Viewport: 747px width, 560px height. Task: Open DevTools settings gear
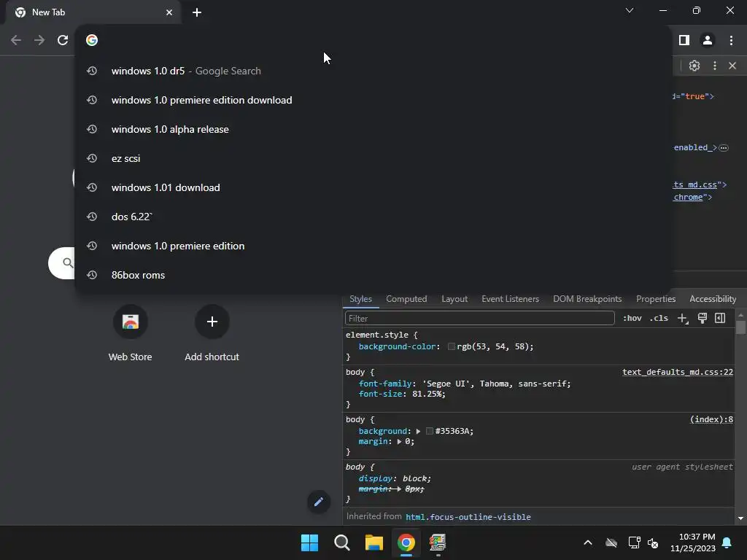pos(694,65)
